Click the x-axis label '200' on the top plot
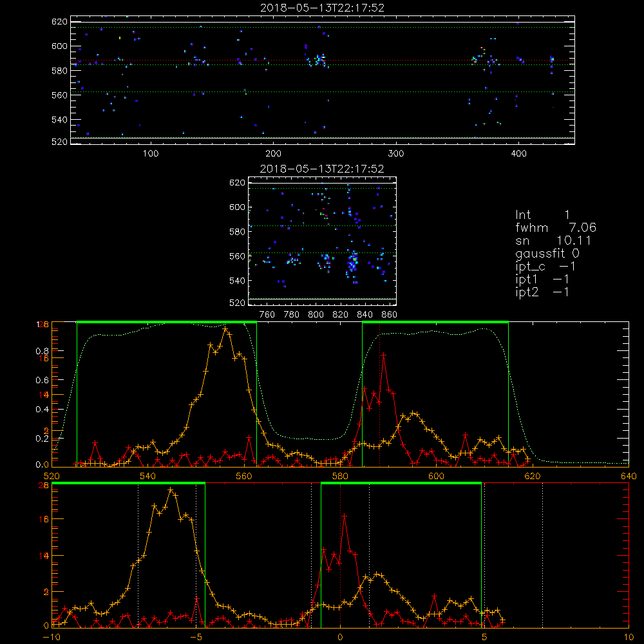The height and width of the screenshot is (644, 644). click(x=273, y=154)
